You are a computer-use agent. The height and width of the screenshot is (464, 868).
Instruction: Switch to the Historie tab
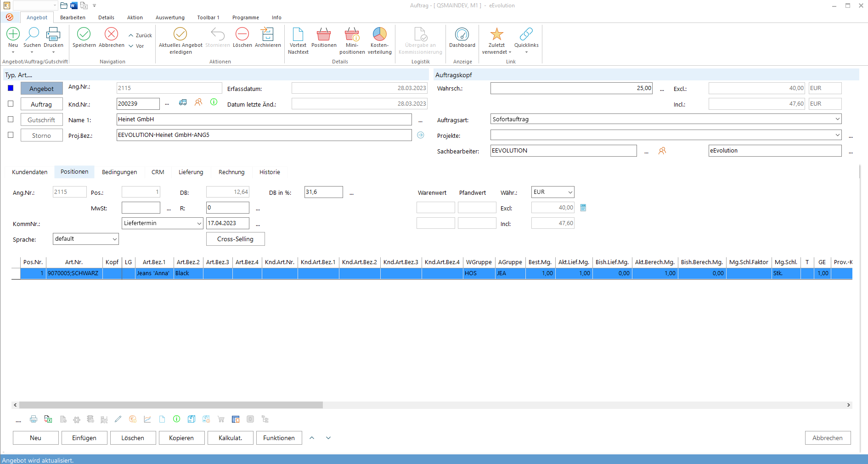pos(270,172)
